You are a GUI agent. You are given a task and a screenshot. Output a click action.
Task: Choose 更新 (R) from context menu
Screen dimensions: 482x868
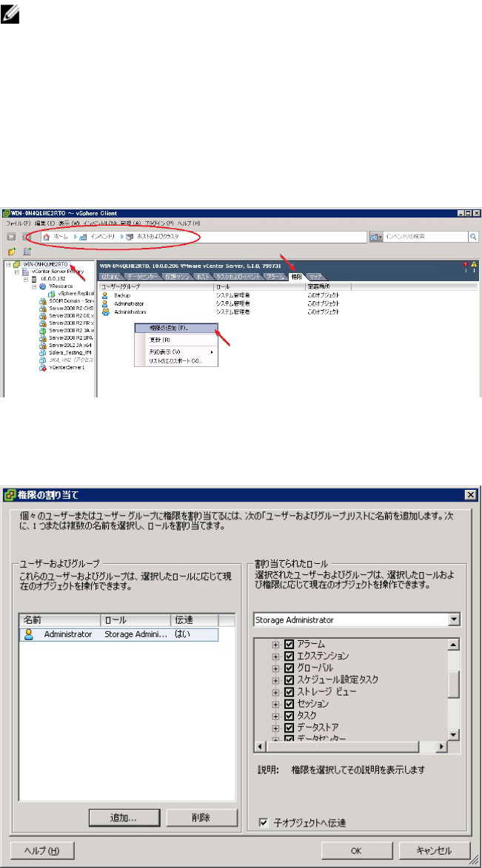pyautogui.click(x=176, y=340)
